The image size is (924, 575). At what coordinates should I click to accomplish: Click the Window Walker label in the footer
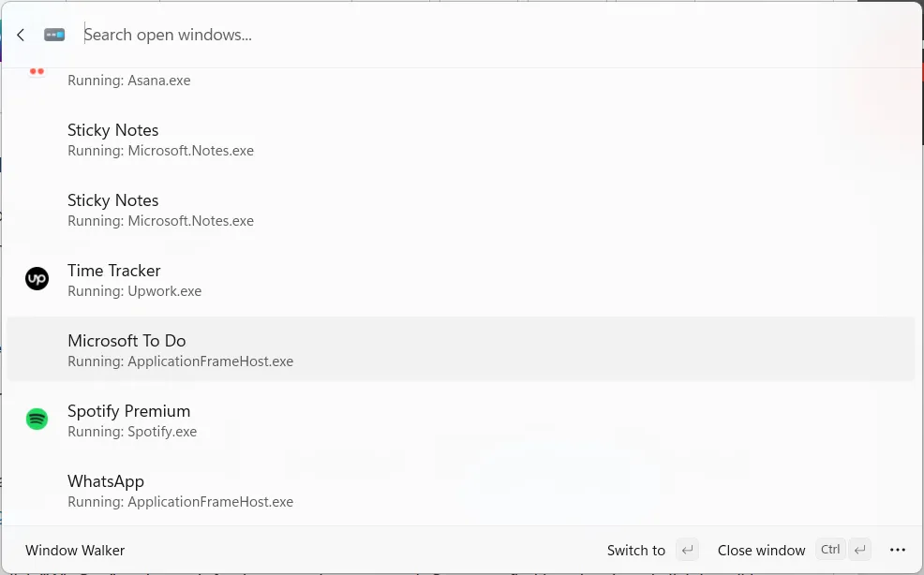coord(74,550)
